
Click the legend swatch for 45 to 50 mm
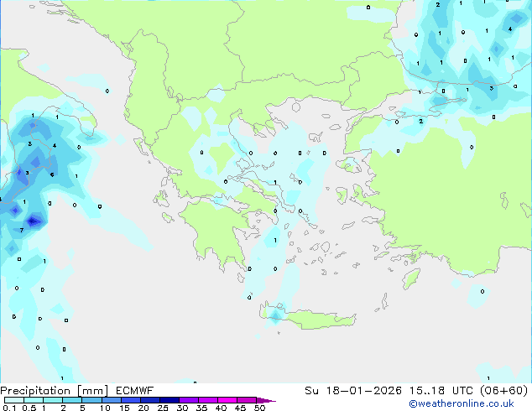[x=247, y=400]
